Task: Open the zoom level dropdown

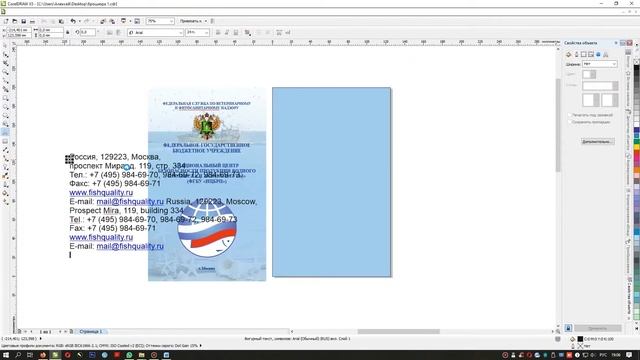Action: pos(171,21)
